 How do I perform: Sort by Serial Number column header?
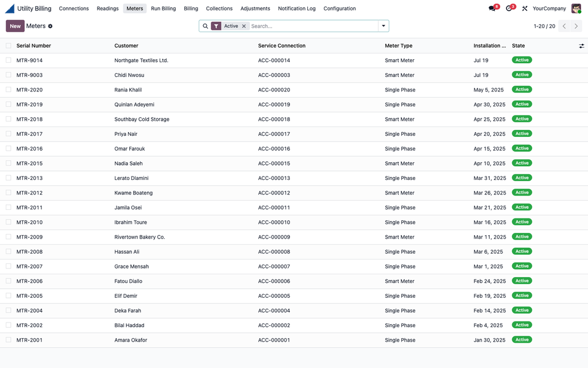pos(33,46)
